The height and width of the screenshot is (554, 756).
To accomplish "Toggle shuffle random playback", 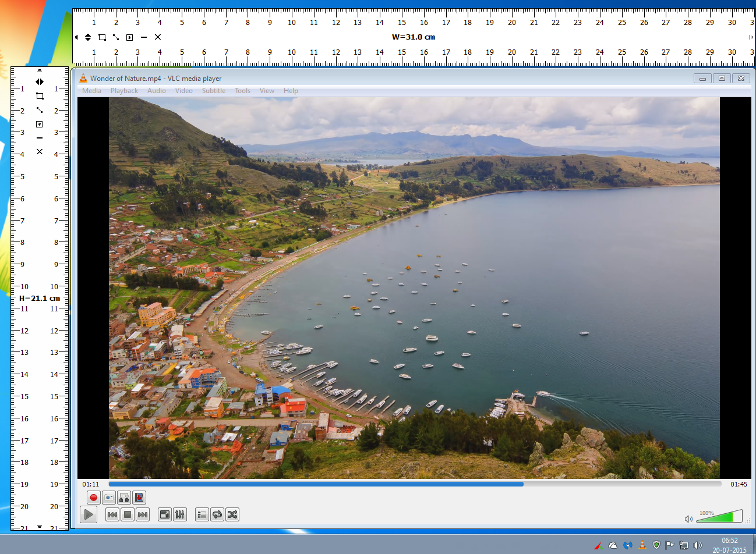I will 232,514.
